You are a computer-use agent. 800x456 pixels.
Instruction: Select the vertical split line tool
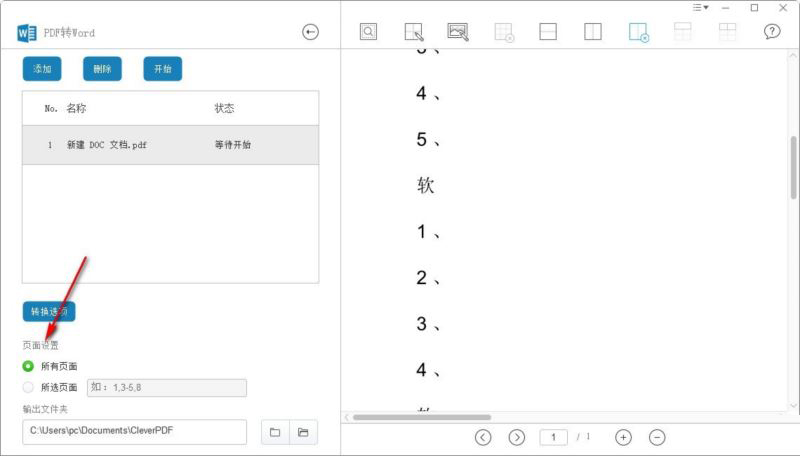592,32
